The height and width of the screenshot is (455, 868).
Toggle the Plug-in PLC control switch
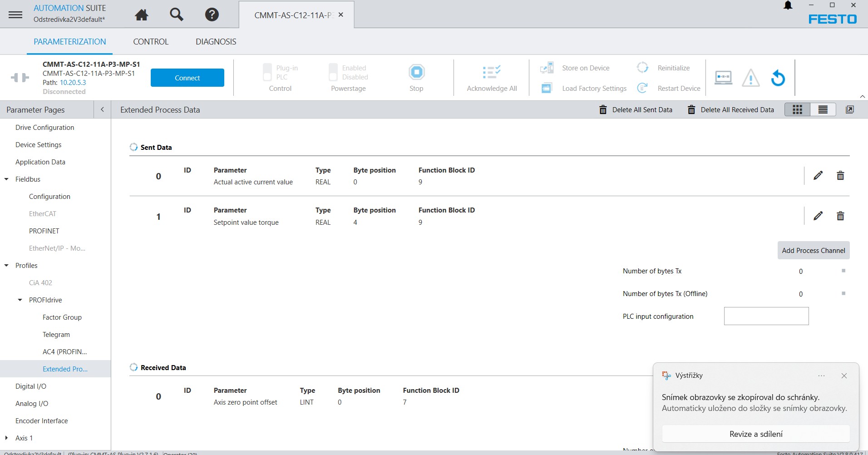click(x=267, y=72)
